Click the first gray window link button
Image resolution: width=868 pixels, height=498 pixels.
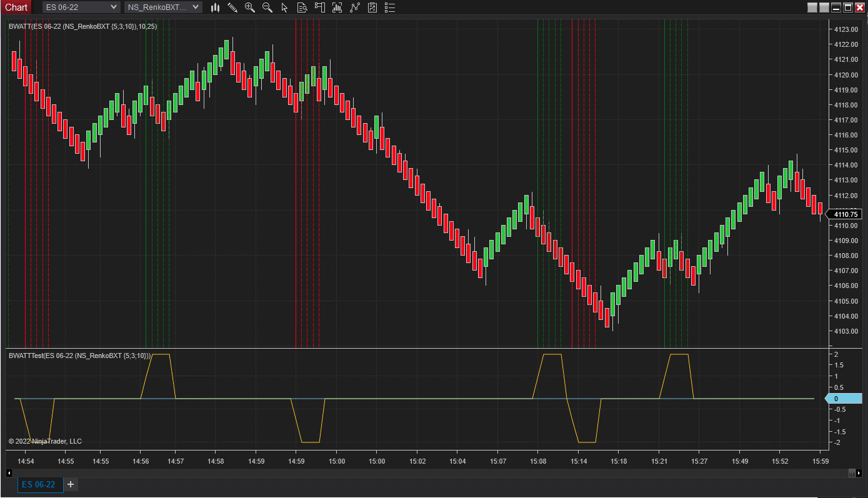coord(812,7)
